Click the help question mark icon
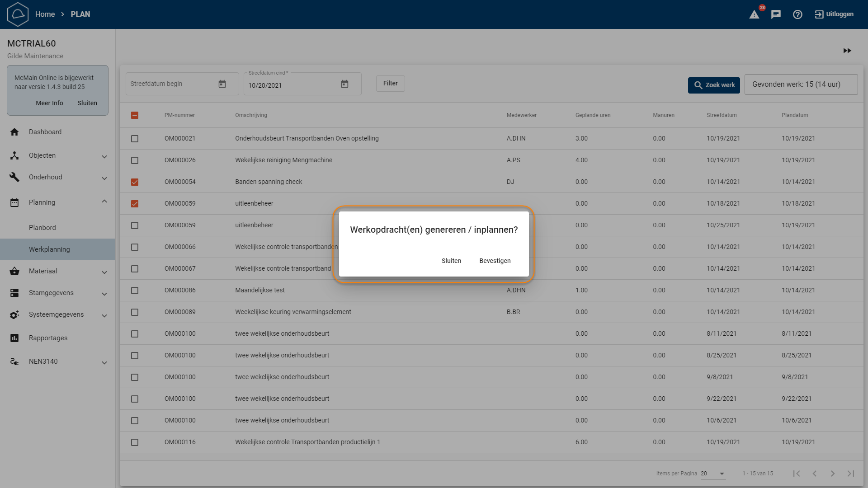 click(797, 14)
